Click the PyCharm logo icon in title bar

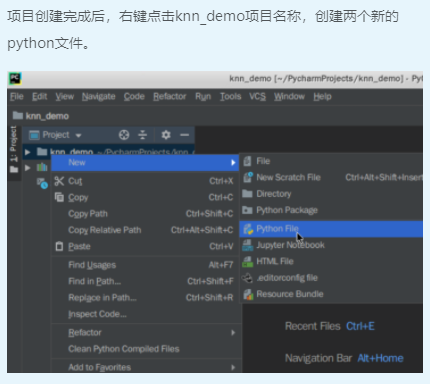pyautogui.click(x=15, y=79)
